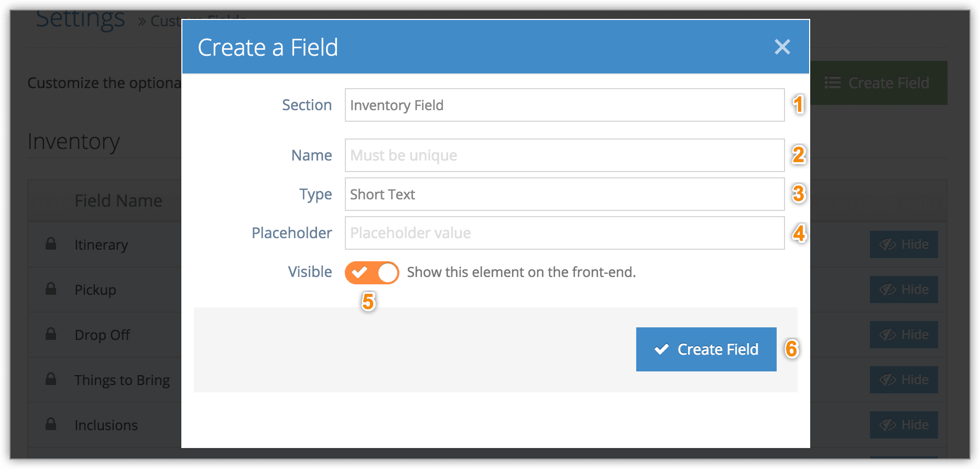Click the lock icon beside Things to Bring
This screenshot has width=980, height=469.
point(51,379)
